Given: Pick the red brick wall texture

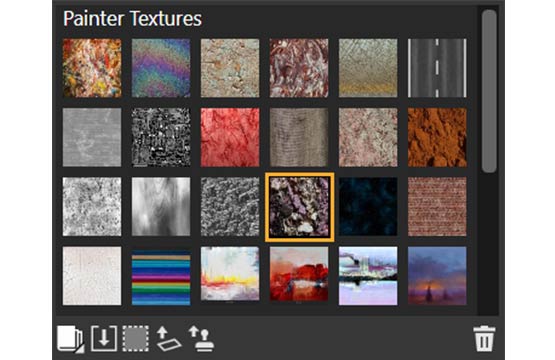Looking at the screenshot, I should pos(437,207).
